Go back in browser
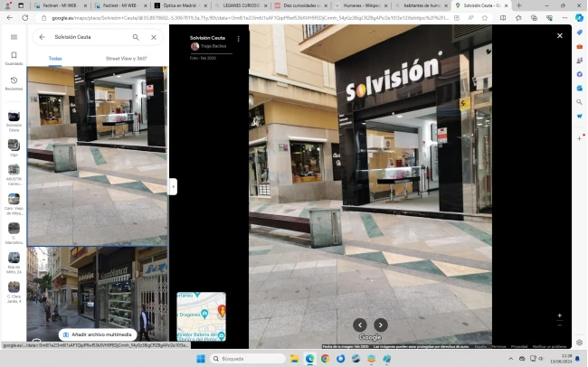 pos(10,17)
